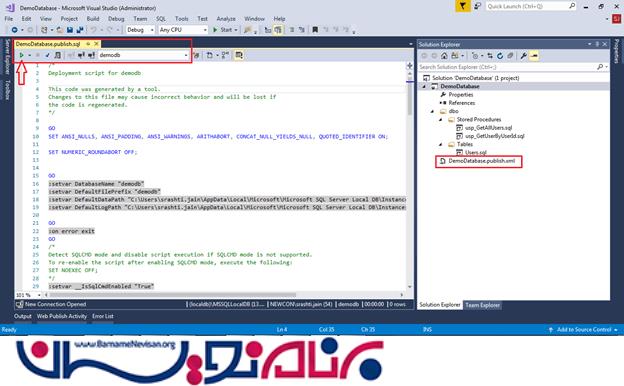Open the SQL menu
624x386 pixels.
point(161,19)
